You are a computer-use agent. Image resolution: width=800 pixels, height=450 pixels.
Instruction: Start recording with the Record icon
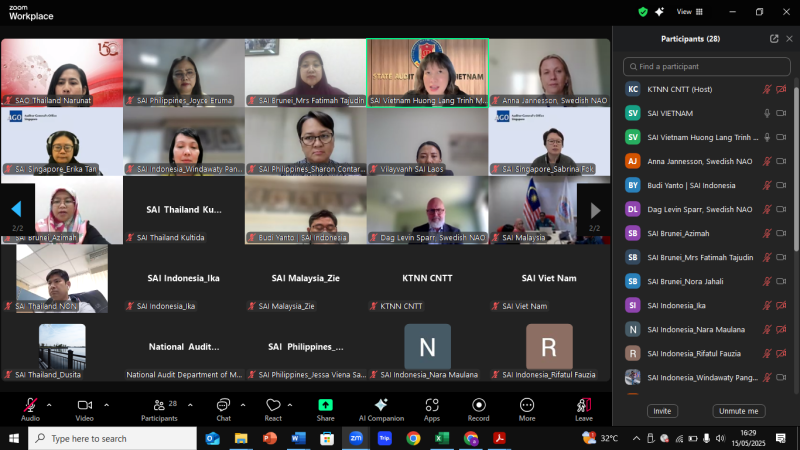478,405
